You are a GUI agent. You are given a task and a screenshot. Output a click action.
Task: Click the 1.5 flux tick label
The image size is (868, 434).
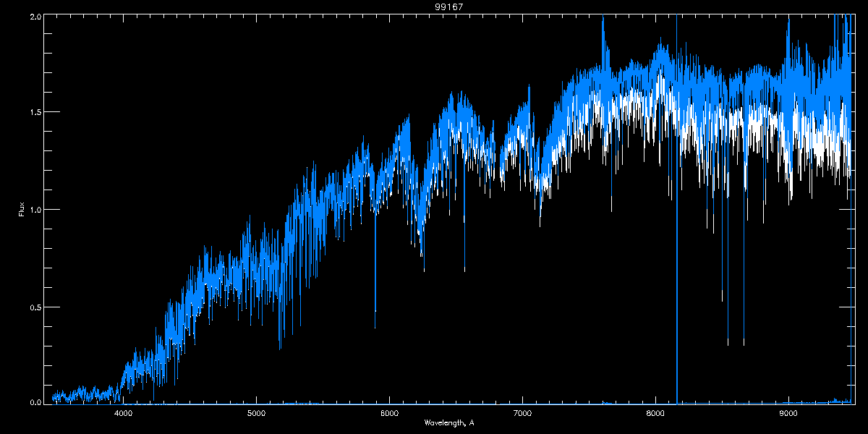click(x=35, y=112)
